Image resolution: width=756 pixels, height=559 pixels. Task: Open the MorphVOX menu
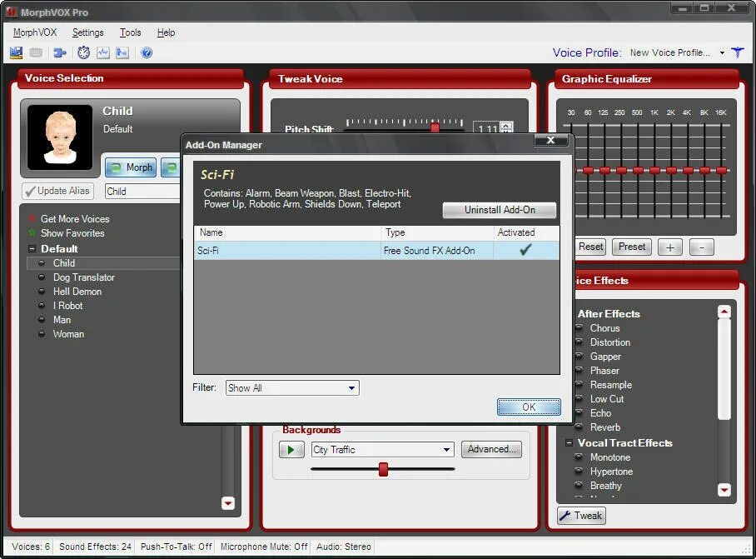point(35,32)
